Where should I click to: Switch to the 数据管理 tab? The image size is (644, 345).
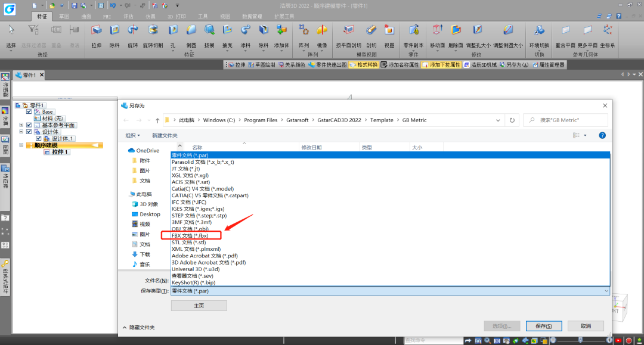[x=252, y=17]
